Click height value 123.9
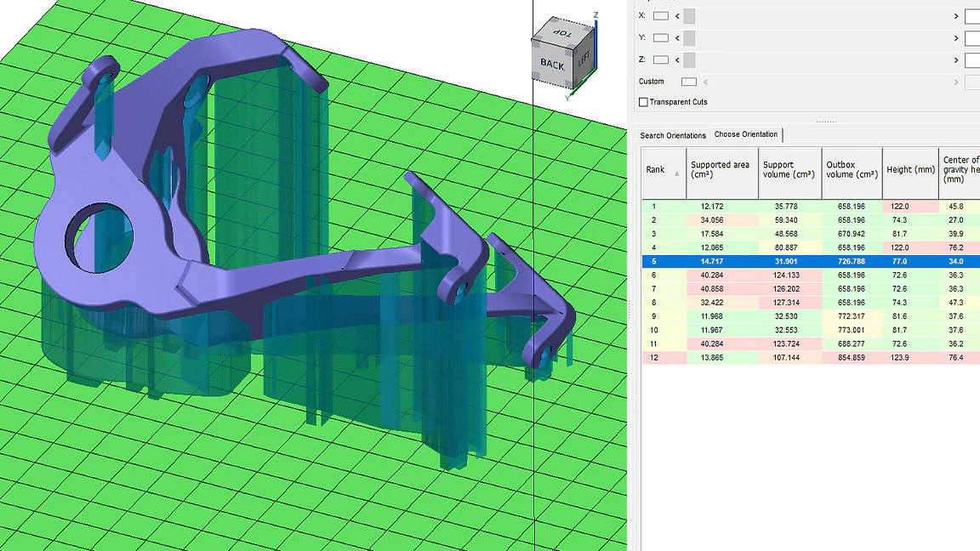 [x=900, y=357]
